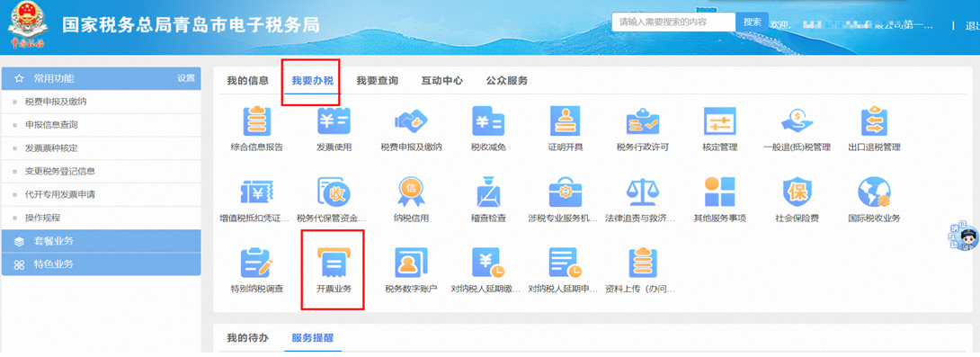The image size is (980, 357).
Task: Open 其他服务事项 icon
Action: click(720, 192)
